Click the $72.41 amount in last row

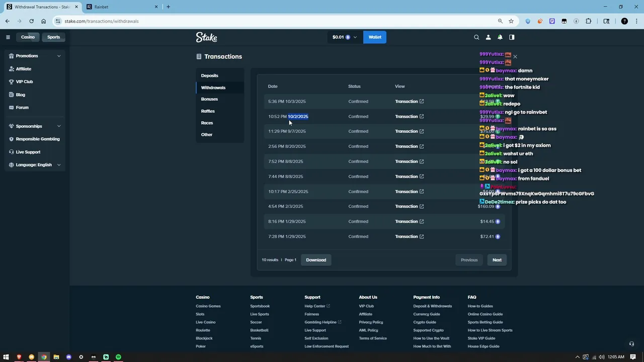[x=487, y=236]
